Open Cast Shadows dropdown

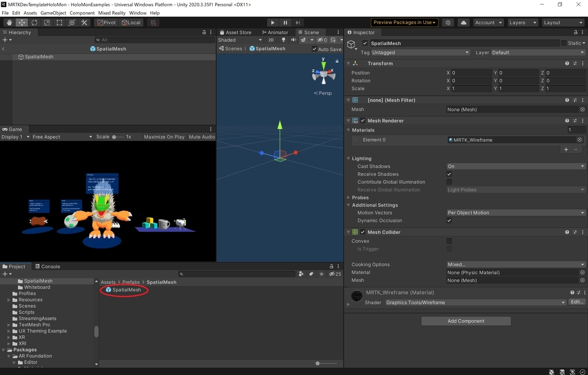[516, 166]
